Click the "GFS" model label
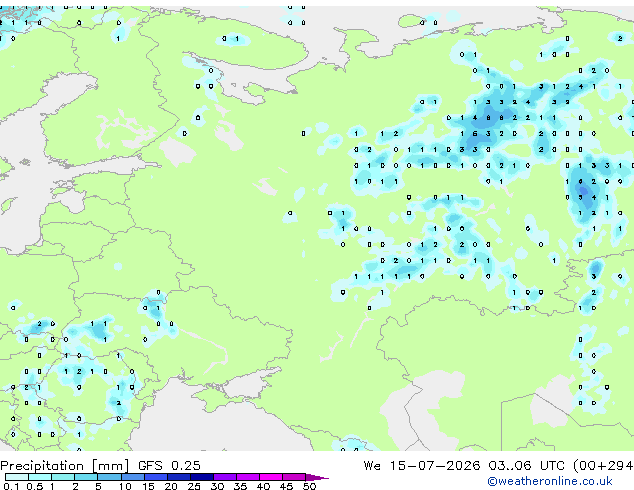The width and height of the screenshot is (634, 490). click(x=150, y=466)
